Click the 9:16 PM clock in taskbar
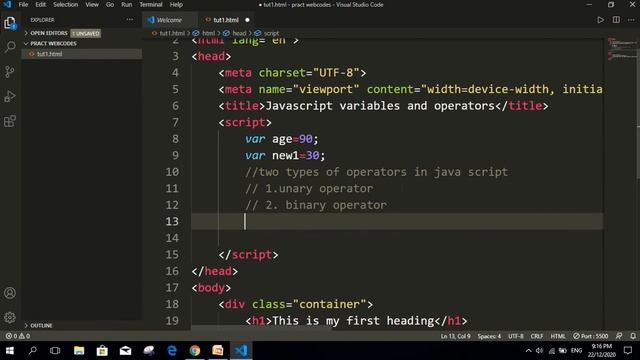 (602, 347)
